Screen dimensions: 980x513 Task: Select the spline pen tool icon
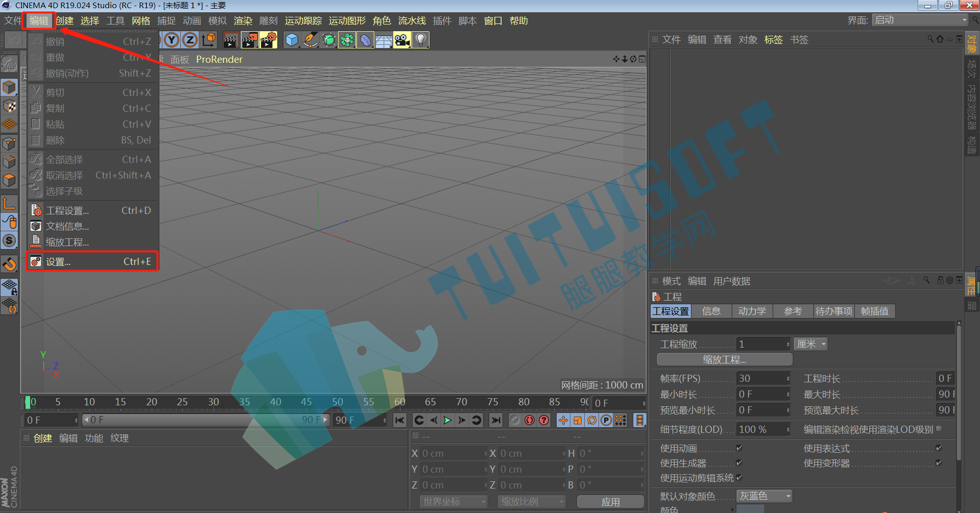pos(310,40)
